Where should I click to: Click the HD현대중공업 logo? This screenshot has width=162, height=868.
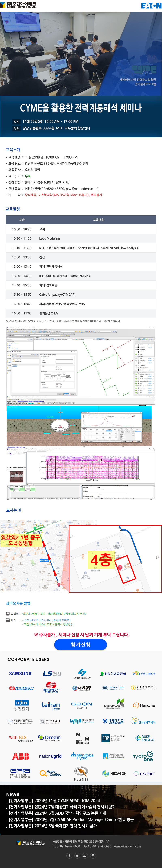(113, 674)
